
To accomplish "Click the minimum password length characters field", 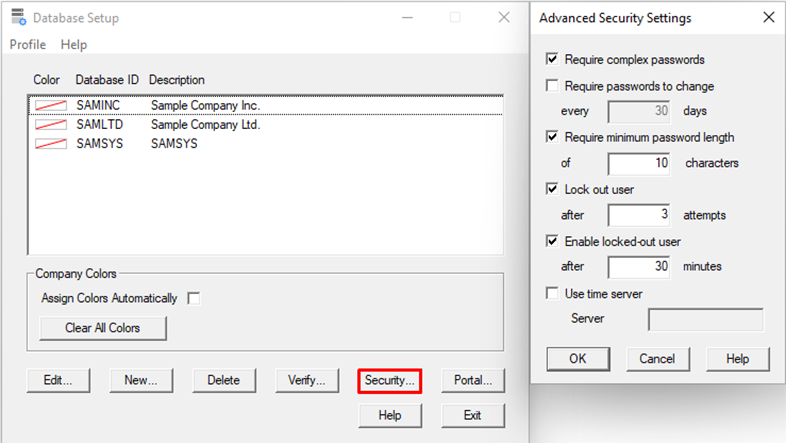I will tap(638, 163).
